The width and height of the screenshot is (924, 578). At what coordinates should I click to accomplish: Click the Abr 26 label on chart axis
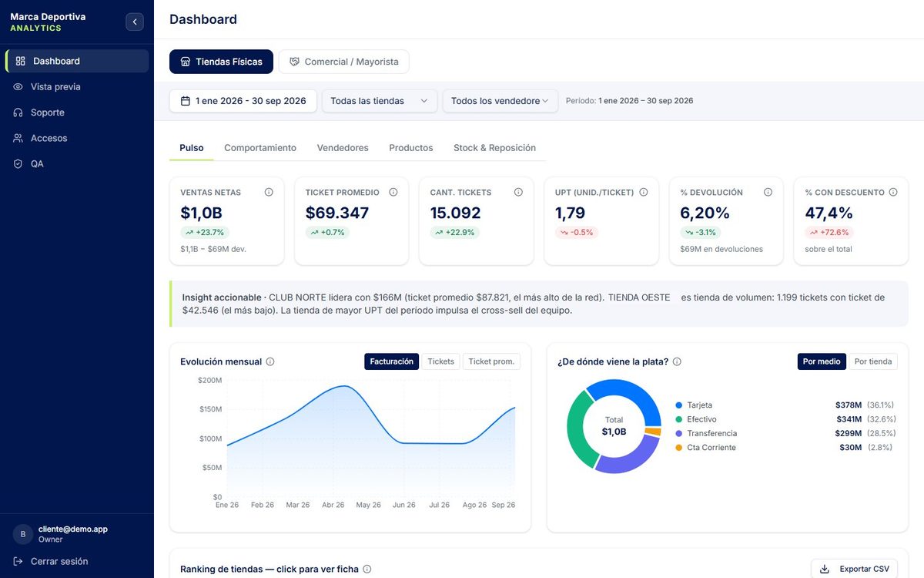point(333,505)
